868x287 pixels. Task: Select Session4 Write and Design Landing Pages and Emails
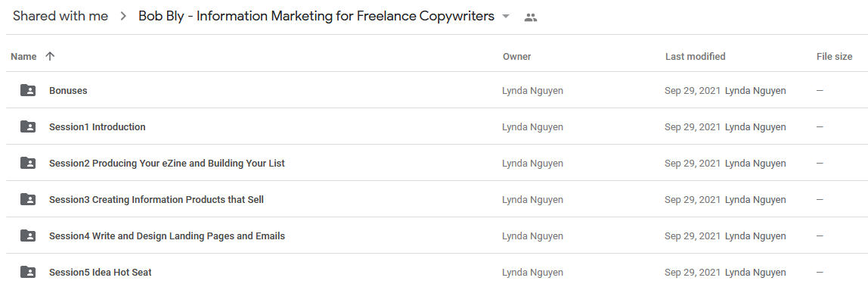coord(167,236)
